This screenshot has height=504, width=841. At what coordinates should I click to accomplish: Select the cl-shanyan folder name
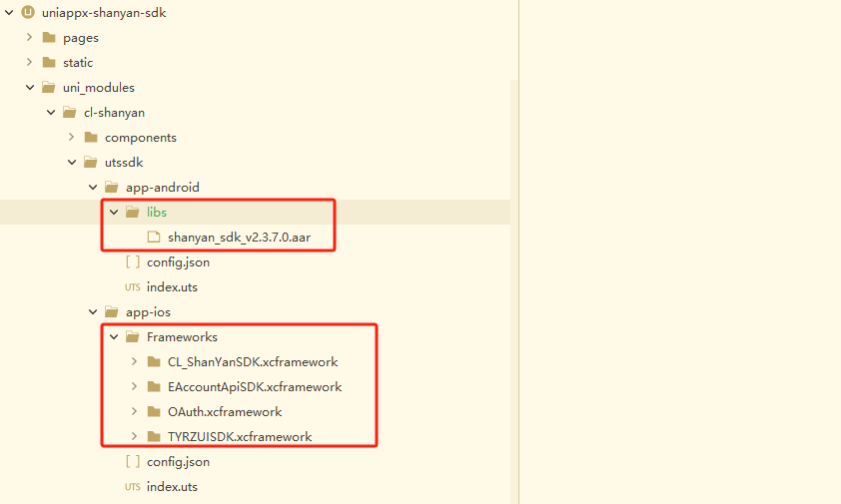[x=114, y=112]
